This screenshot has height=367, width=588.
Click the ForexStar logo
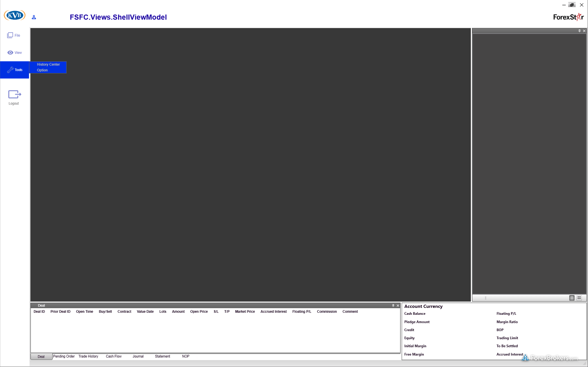[x=568, y=17]
